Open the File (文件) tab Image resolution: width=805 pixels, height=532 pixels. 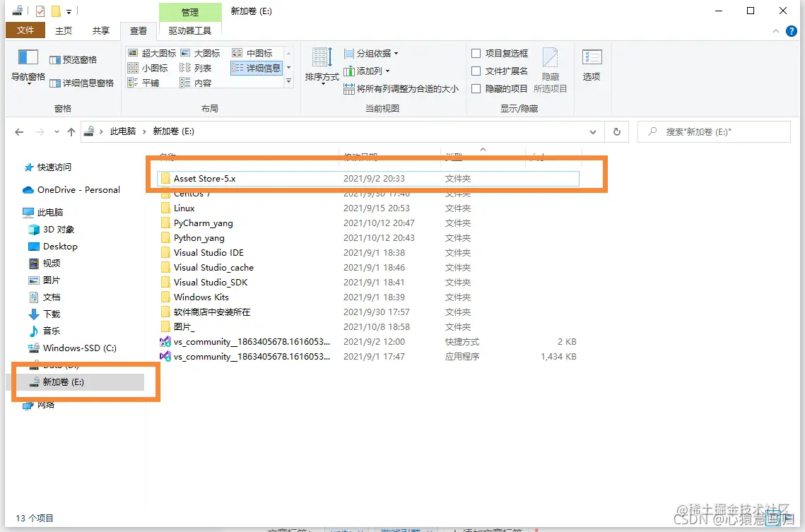pyautogui.click(x=25, y=30)
